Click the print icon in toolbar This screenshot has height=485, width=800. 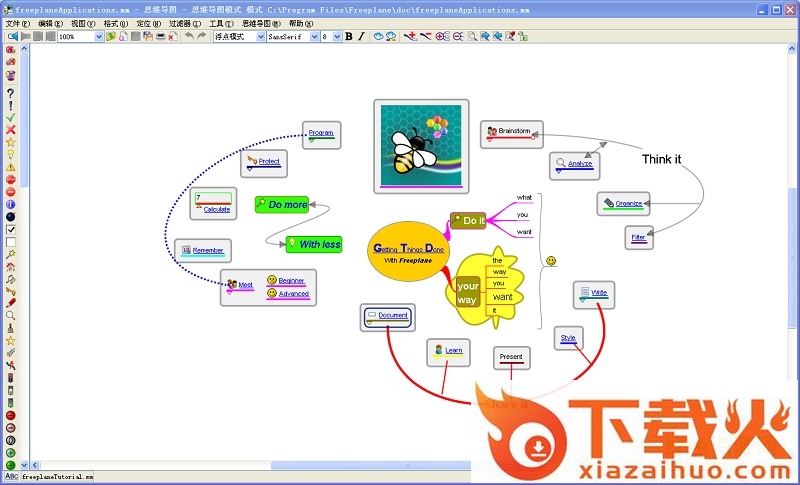160,36
